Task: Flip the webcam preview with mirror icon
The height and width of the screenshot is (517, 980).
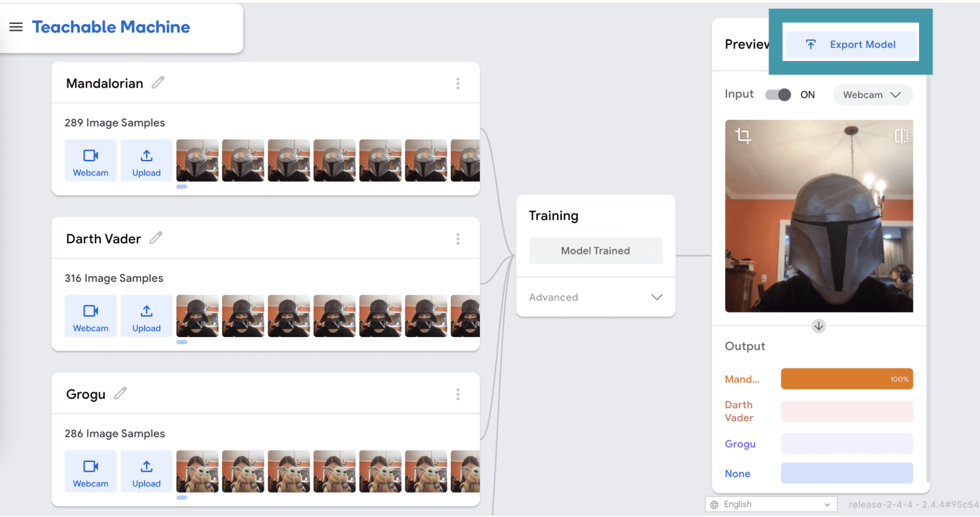Action: point(901,136)
